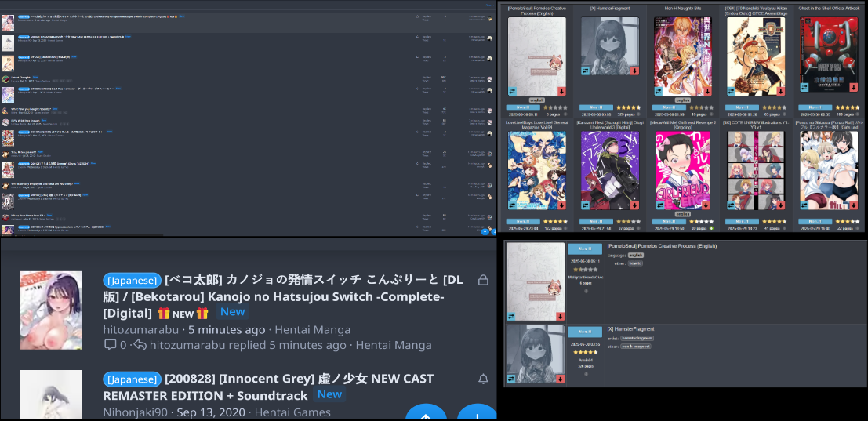Click swap icon on Pomelos grid thumbnail
868x421 pixels.
click(512, 91)
